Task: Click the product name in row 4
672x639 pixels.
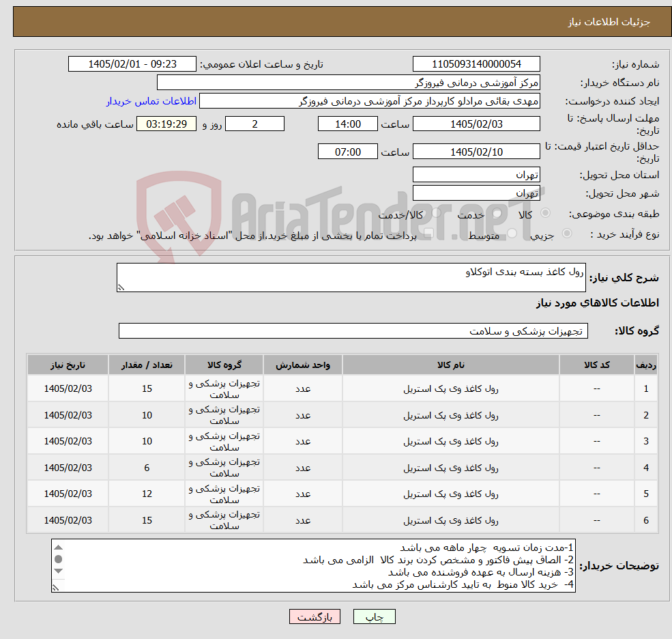Action: pyautogui.click(x=450, y=468)
